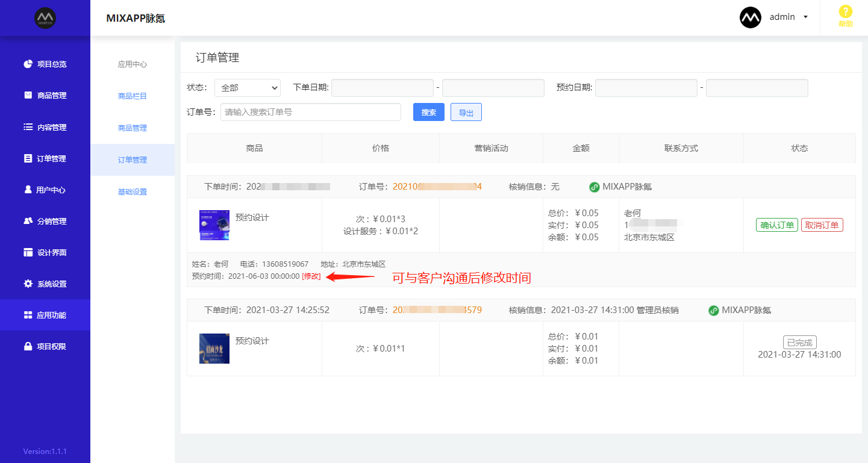This screenshot has height=463, width=868.
Task: Click 商品 column header
Action: 254,148
